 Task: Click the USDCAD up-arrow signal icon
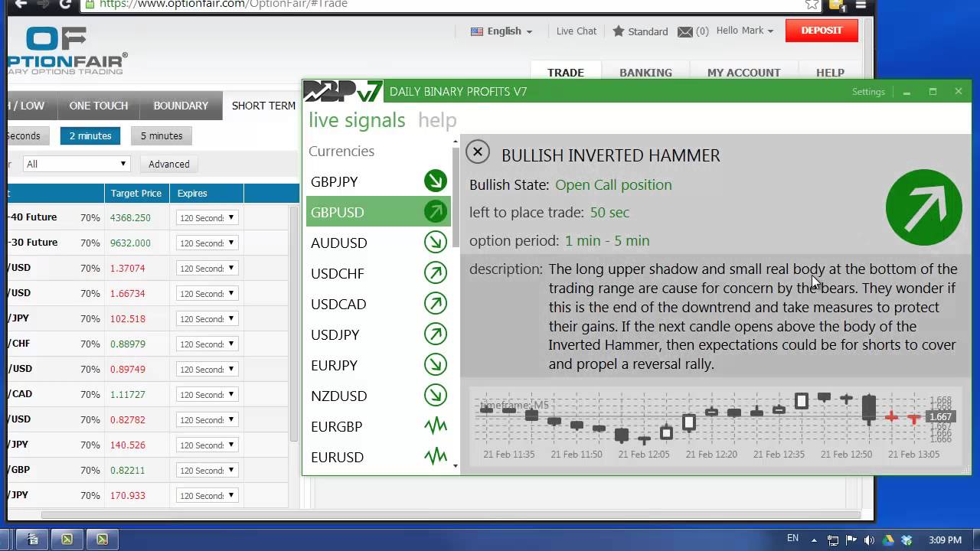click(436, 304)
